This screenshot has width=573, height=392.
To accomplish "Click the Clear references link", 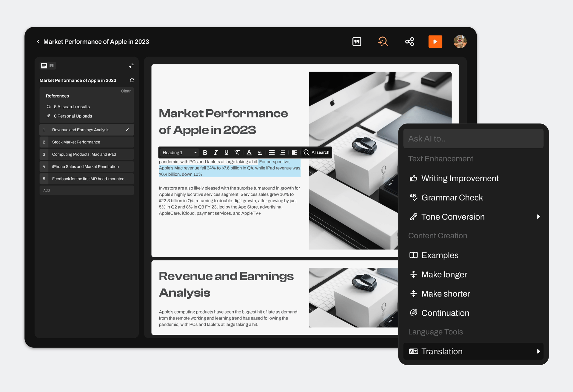I will pos(126,91).
